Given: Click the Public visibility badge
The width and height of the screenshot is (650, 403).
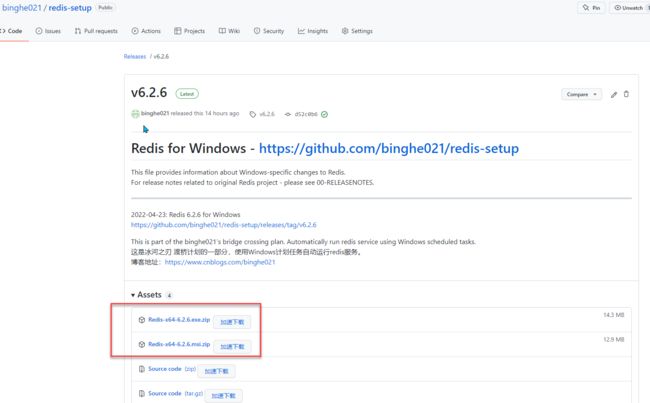Looking at the screenshot, I should click(x=105, y=7).
